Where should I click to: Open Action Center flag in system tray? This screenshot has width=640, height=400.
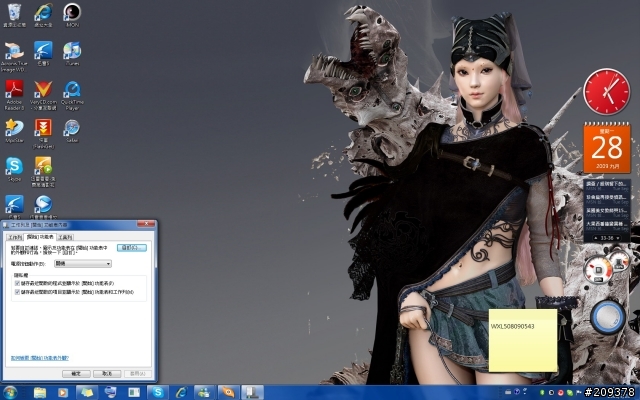coord(578,393)
